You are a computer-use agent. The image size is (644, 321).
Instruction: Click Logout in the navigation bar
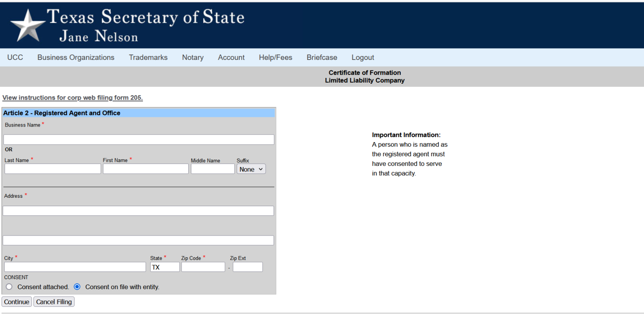(363, 57)
